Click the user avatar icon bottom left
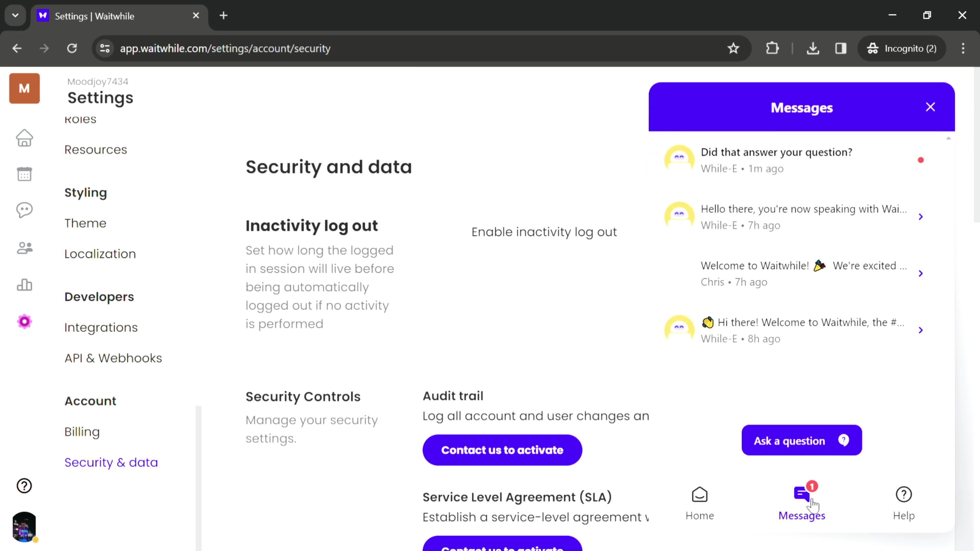Viewport: 980px width, 551px height. (24, 528)
